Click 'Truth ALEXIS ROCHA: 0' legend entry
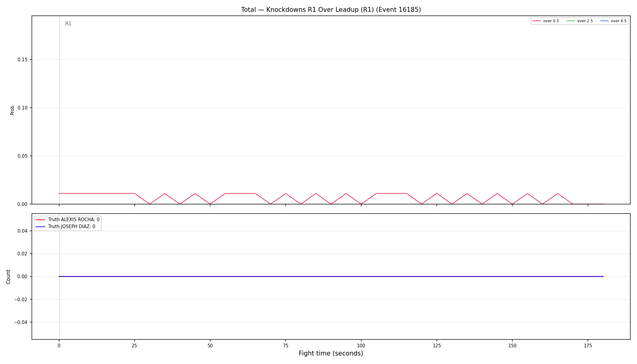Viewport: 637px width, 364px height. tap(68, 220)
